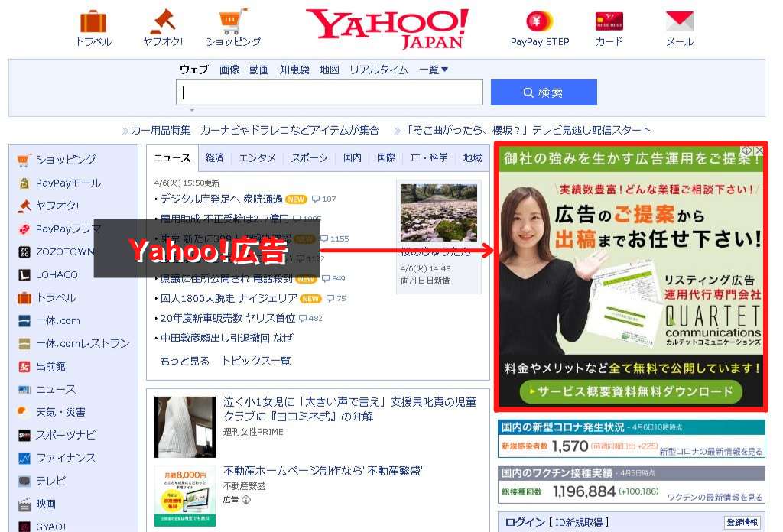Image resolution: width=783 pixels, height=532 pixels.
Task: Click the ファイナンス chart icon
Action: (24, 458)
